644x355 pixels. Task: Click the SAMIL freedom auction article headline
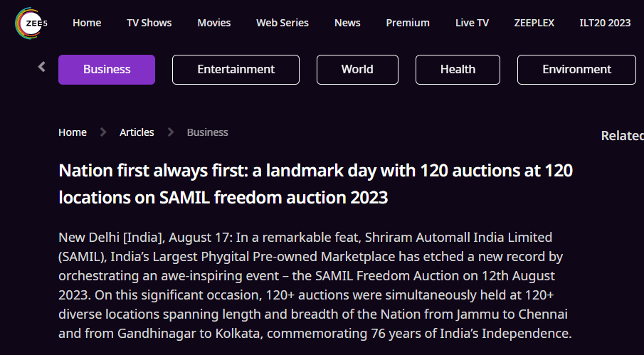315,184
